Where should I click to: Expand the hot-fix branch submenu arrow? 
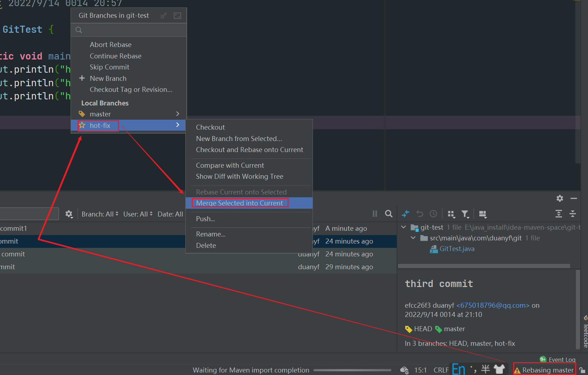(x=178, y=125)
